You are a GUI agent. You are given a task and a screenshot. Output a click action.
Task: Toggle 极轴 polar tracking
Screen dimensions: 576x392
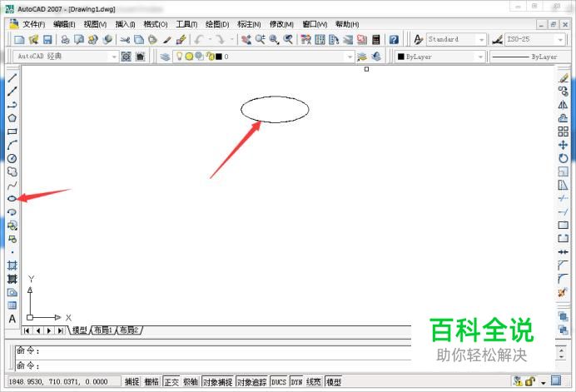[191, 382]
